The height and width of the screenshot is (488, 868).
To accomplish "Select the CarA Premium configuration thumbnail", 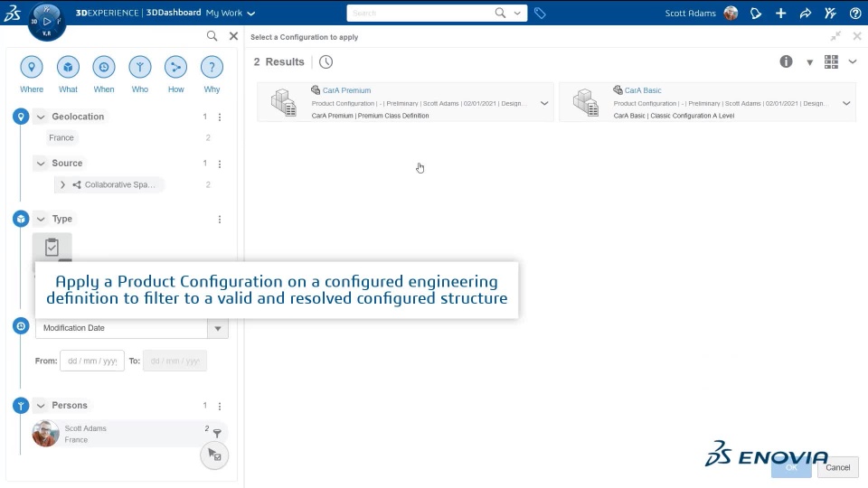I will click(283, 103).
